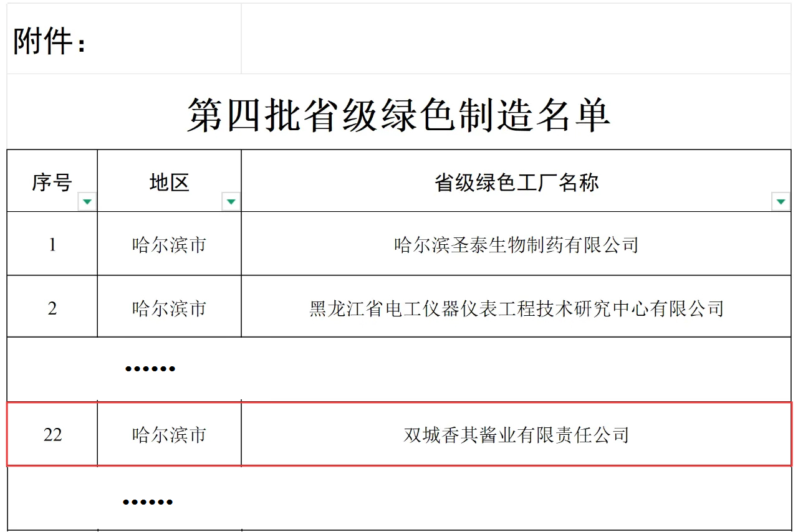Select the cell with serial number 22
The width and height of the screenshot is (798, 532).
pyautogui.click(x=52, y=435)
